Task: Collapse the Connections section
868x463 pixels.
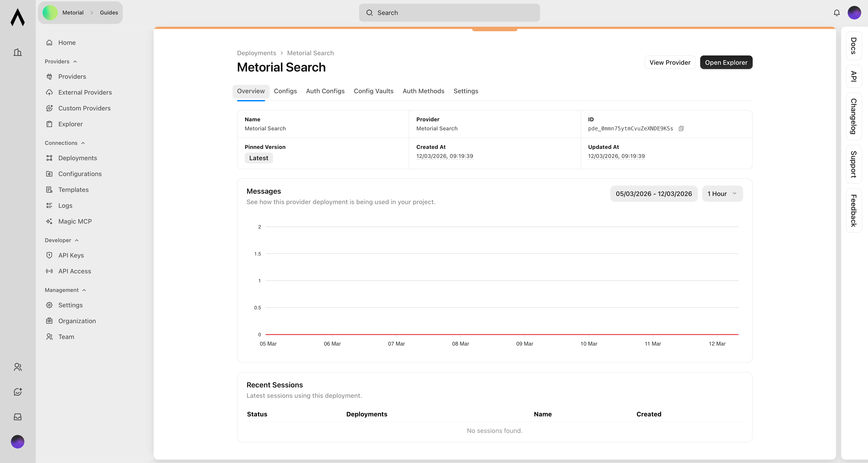Action: tap(83, 143)
